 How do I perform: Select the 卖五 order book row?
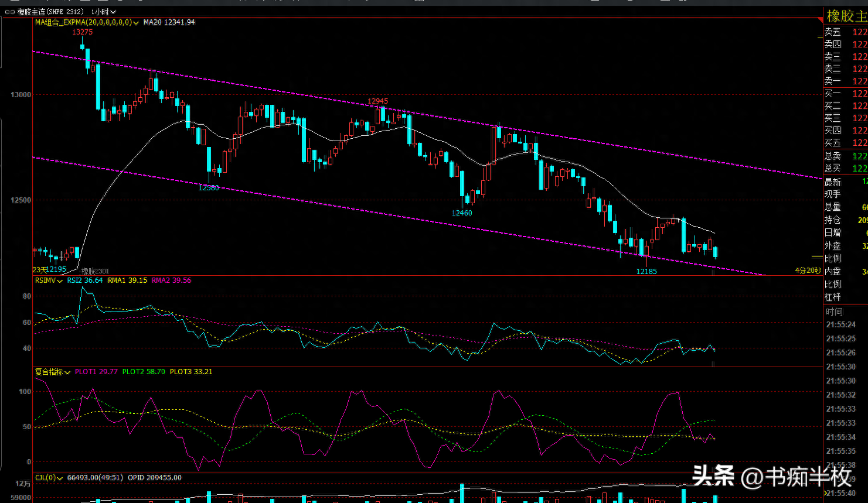846,32
